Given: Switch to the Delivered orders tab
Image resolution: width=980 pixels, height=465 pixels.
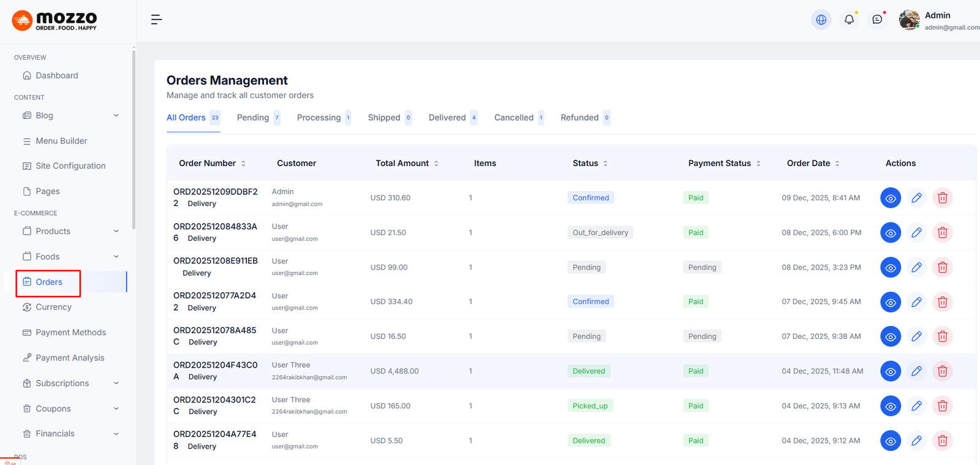Looking at the screenshot, I should pos(447,118).
